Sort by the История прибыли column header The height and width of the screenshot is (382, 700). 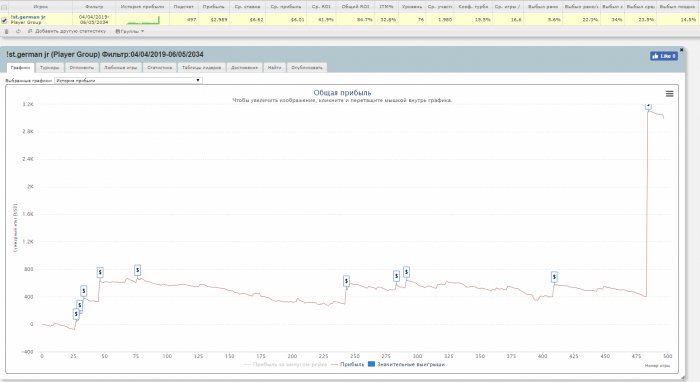click(x=142, y=7)
